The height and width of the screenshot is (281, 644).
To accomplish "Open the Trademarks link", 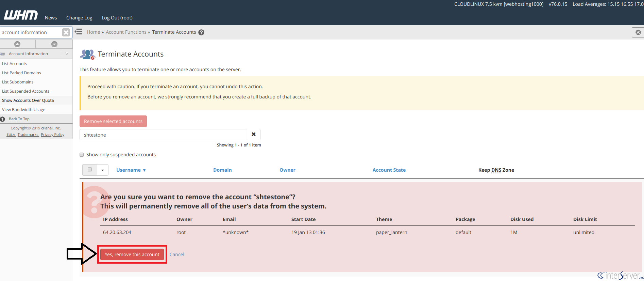I will pos(28,135).
